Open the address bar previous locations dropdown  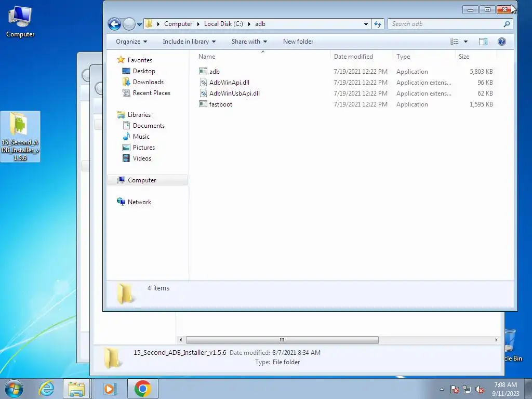[x=366, y=24]
